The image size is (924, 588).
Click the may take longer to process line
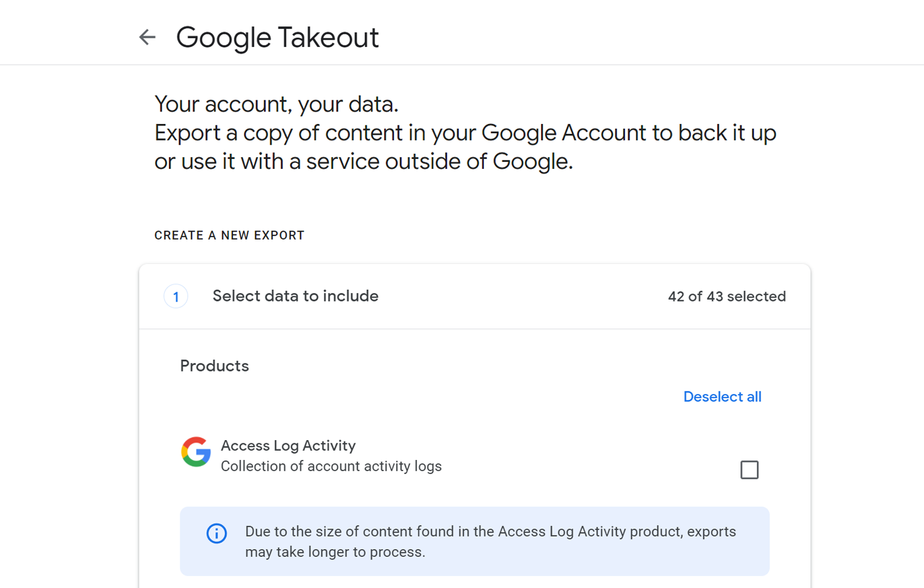[x=335, y=552]
